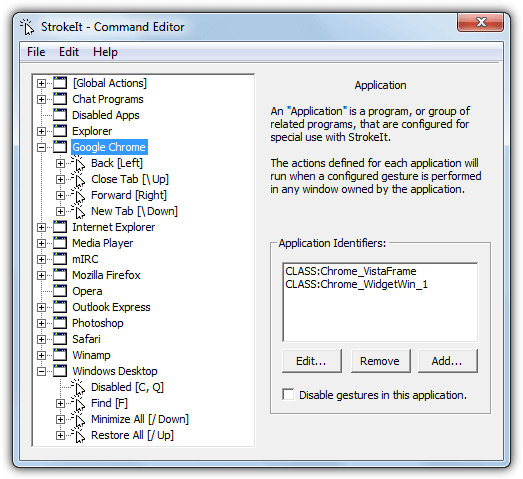Expand the Winamp tree node
Image resolution: width=523 pixels, height=479 pixels.
(x=41, y=356)
